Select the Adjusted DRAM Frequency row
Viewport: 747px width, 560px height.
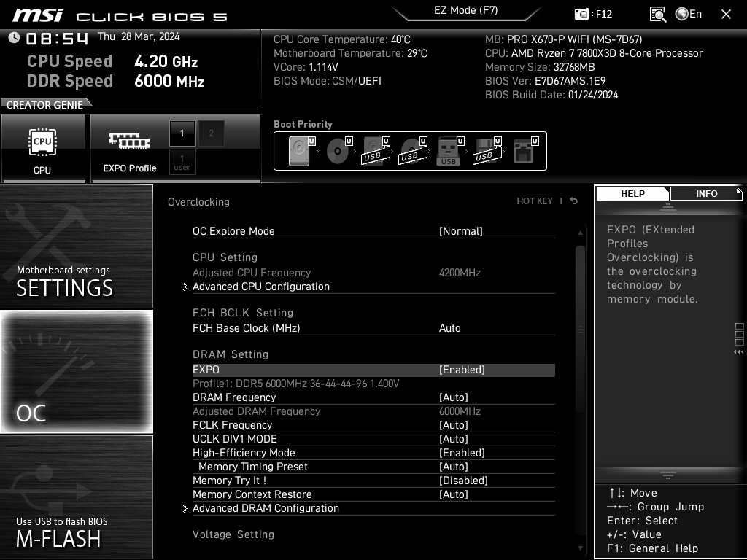click(x=373, y=411)
